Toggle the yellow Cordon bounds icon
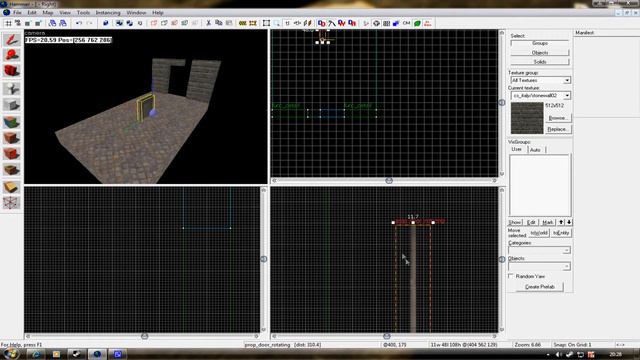Image resolution: width=640 pixels, height=360 pixels. 243,23
